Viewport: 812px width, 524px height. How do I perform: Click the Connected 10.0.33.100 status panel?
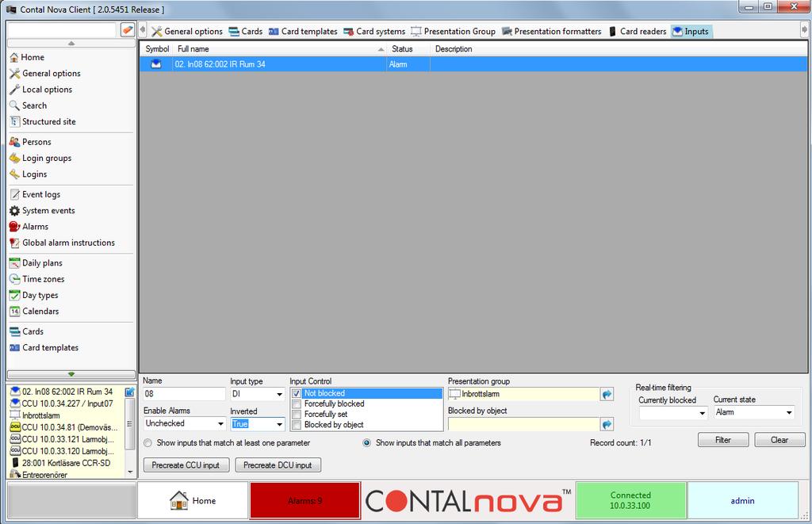tap(630, 501)
